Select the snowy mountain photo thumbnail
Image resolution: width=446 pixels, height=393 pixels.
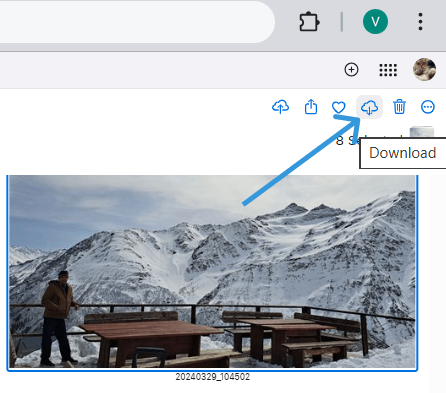coord(212,272)
